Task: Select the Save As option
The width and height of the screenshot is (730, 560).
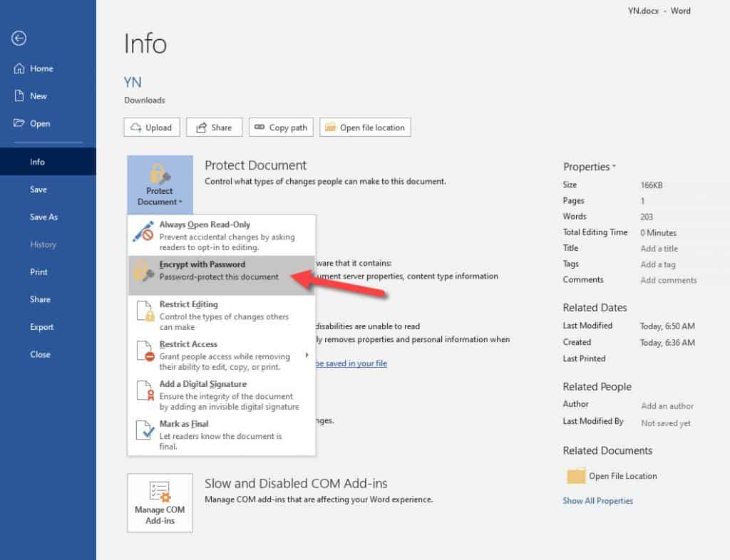Action: [x=43, y=217]
